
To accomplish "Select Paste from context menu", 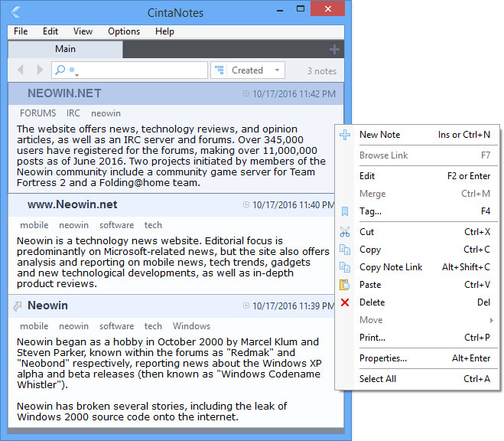I will (x=418, y=285).
